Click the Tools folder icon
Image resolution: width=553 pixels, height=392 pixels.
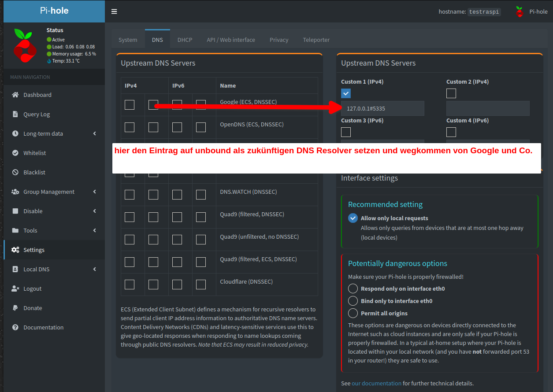pyautogui.click(x=15, y=230)
